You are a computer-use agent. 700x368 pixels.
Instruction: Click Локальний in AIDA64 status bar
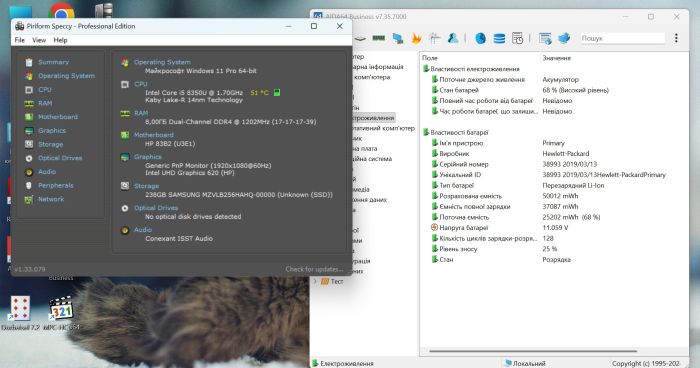(x=525, y=364)
